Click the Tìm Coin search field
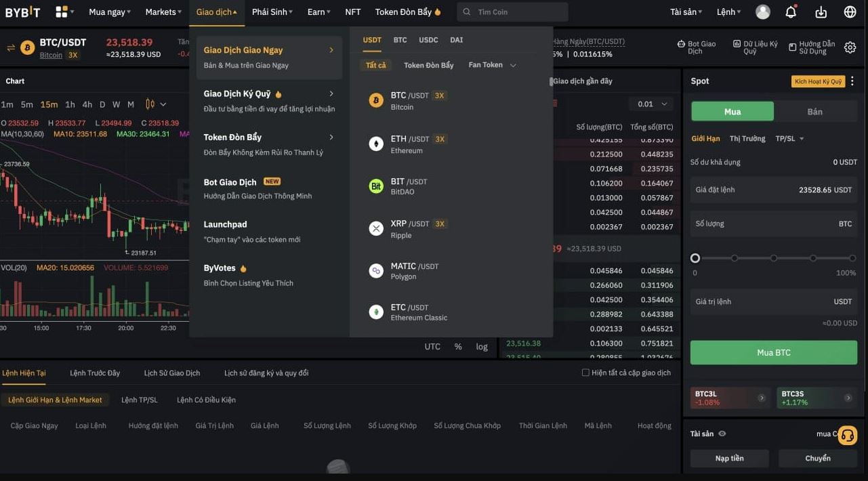Image resolution: width=868 pixels, height=481 pixels. pyautogui.click(x=513, y=12)
